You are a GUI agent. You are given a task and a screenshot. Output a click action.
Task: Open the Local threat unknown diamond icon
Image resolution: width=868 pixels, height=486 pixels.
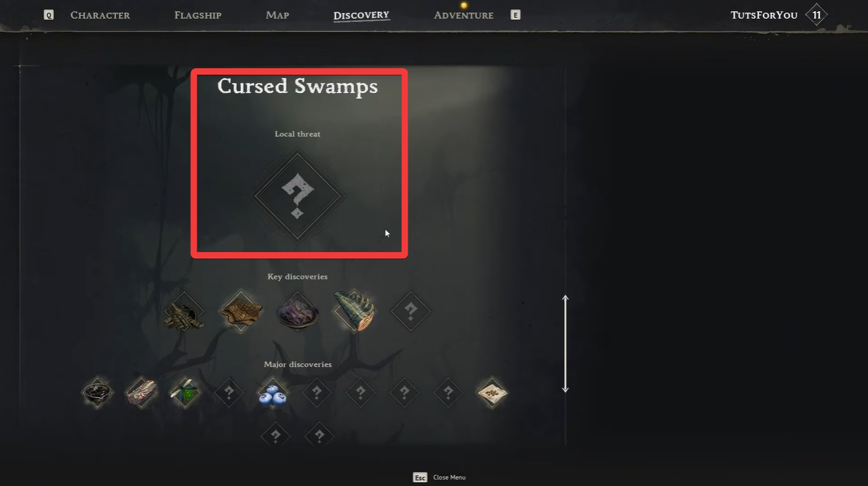tap(297, 196)
